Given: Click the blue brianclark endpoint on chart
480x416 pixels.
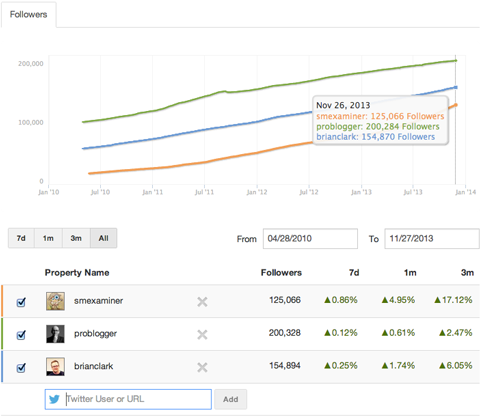Looking at the screenshot, I should pos(456,87).
